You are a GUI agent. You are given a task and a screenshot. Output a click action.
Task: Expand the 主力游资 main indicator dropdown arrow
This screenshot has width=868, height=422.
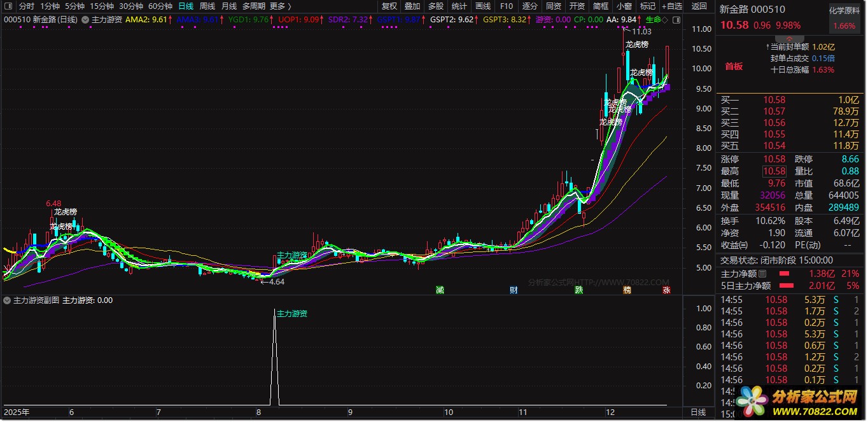coord(86,20)
